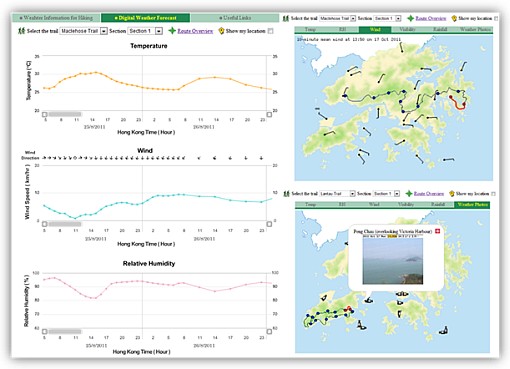Click the left range handle under the Relative Humidity chart
The width and height of the screenshot is (510, 369).
(x=45, y=331)
